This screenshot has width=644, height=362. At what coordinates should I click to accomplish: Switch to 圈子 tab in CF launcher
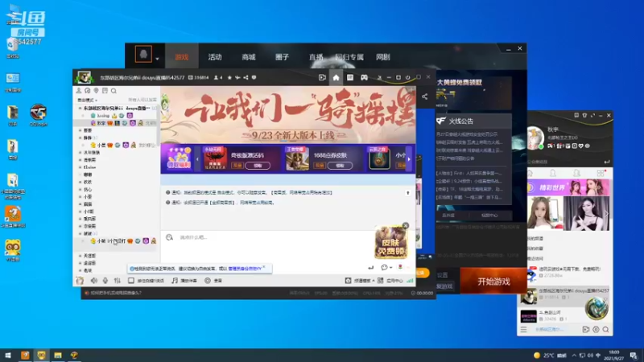[283, 57]
